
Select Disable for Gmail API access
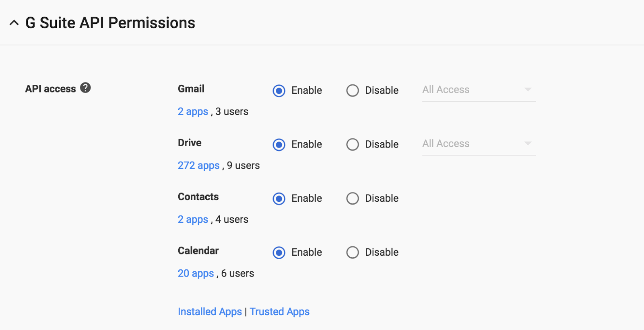click(353, 90)
